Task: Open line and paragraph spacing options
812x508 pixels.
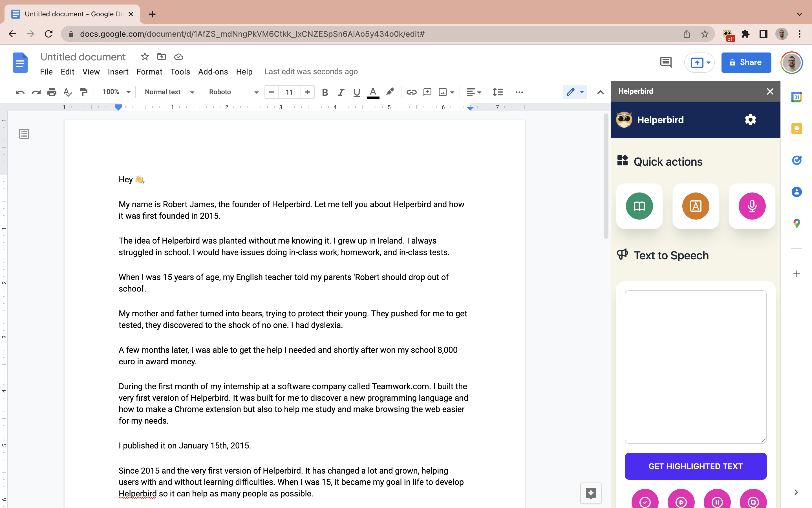Action: (498, 92)
